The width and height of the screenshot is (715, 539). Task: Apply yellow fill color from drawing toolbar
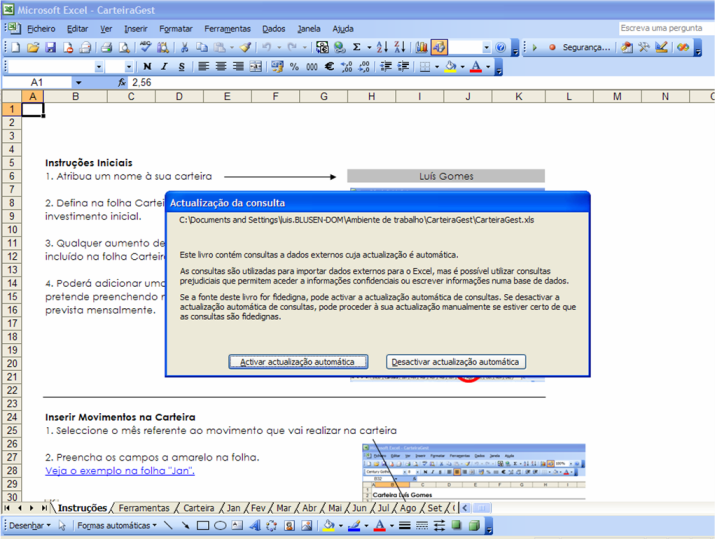click(329, 526)
